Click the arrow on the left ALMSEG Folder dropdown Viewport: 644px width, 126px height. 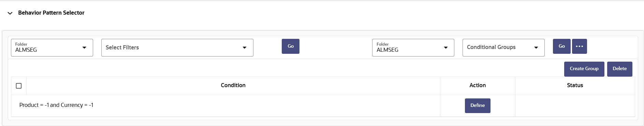(x=84, y=48)
